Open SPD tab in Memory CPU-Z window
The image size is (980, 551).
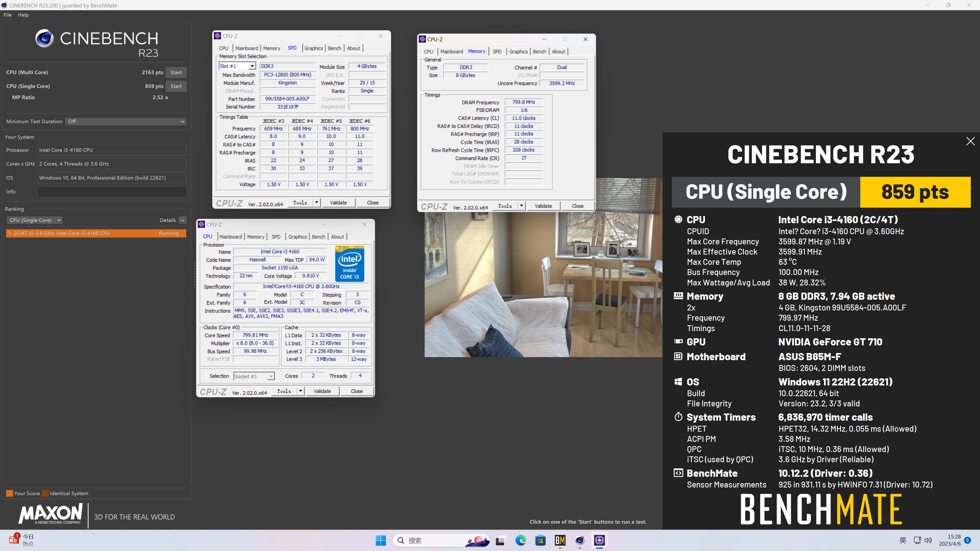point(497,52)
